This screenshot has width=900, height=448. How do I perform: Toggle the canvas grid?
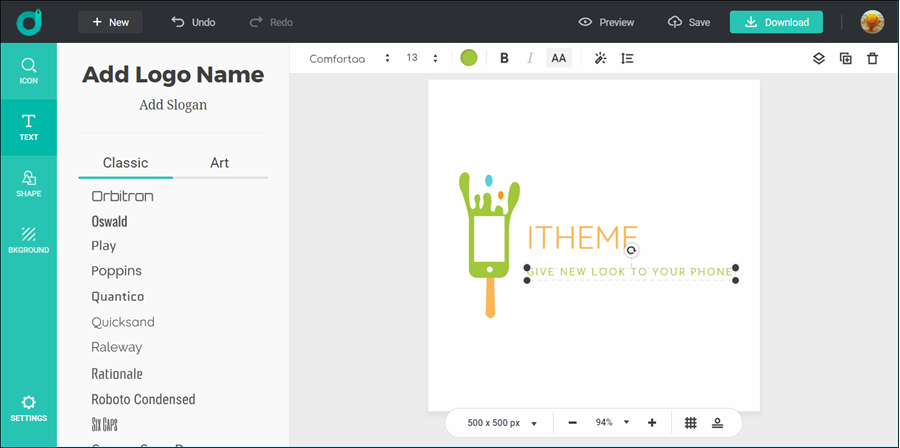690,423
